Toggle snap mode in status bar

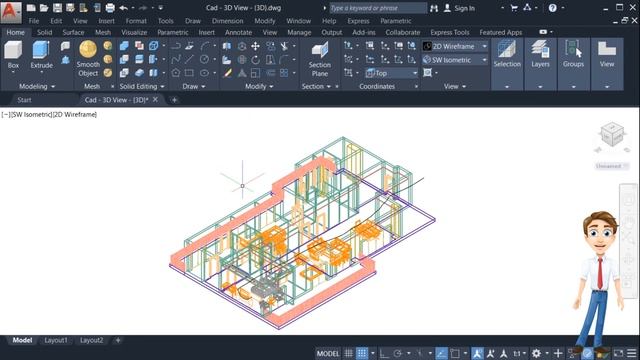362,353
